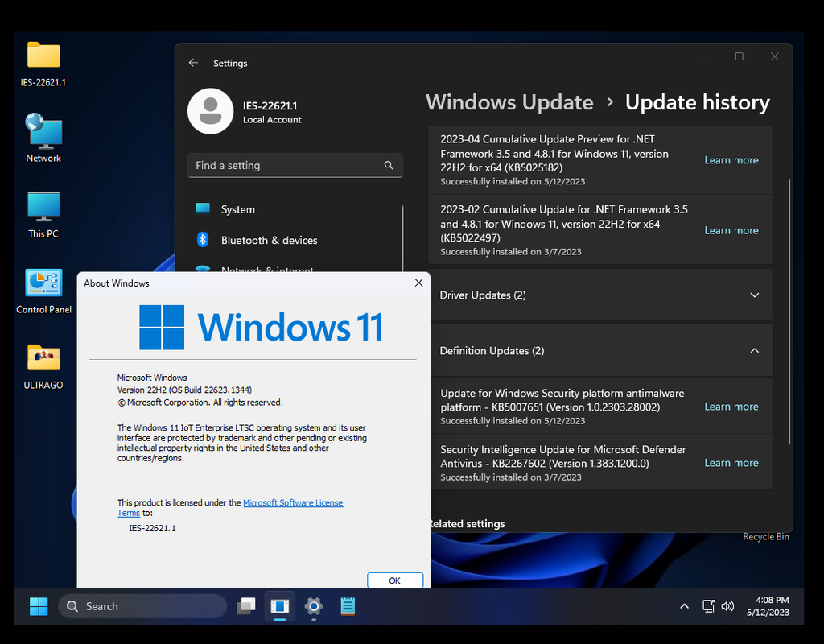Click the Recycle Bin desktop label
This screenshot has height=644, width=824.
(x=766, y=536)
